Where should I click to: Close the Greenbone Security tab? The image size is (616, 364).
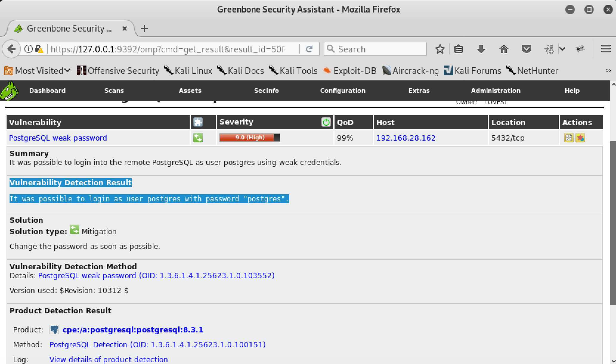coord(125,29)
